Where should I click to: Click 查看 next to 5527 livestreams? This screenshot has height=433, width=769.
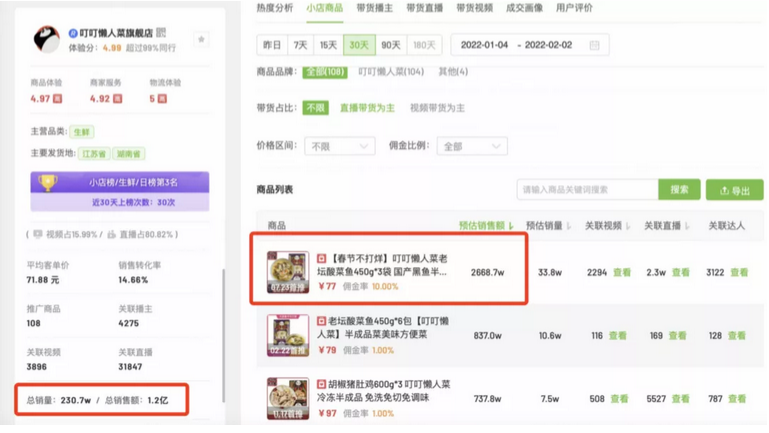(x=681, y=399)
